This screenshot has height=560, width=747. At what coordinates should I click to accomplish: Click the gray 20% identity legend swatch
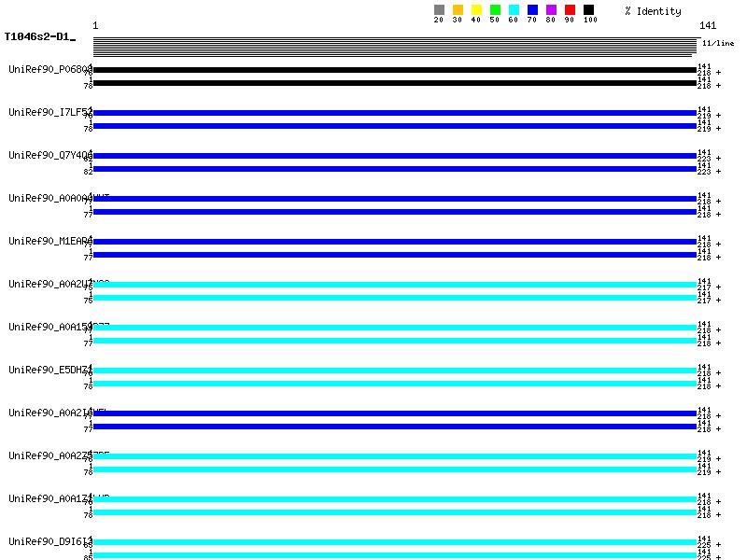coord(439,10)
